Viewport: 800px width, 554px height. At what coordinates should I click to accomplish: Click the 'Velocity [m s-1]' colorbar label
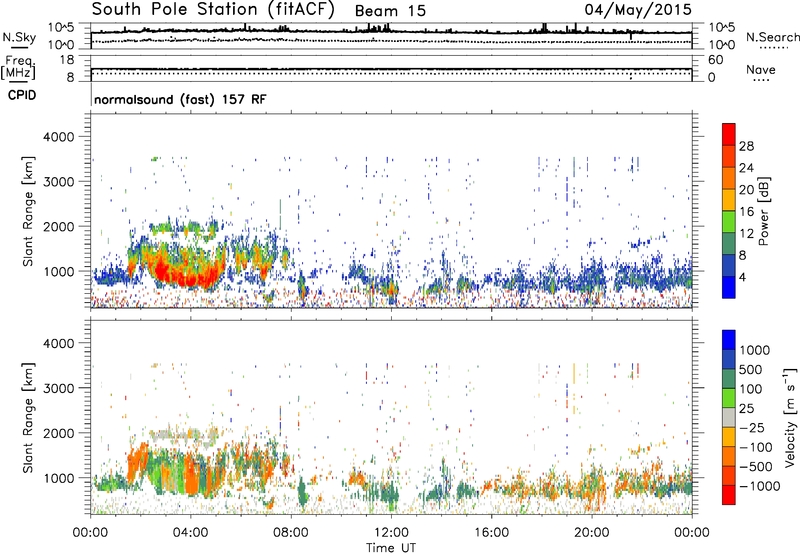click(x=790, y=417)
